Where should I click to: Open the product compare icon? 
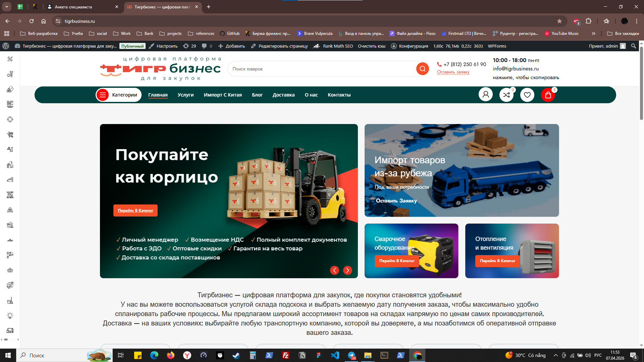click(x=506, y=95)
